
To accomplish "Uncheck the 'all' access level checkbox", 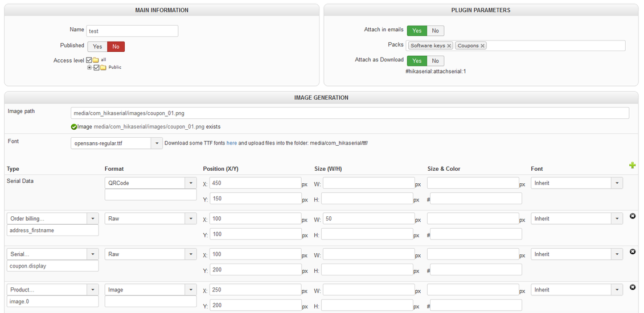I will coord(89,60).
